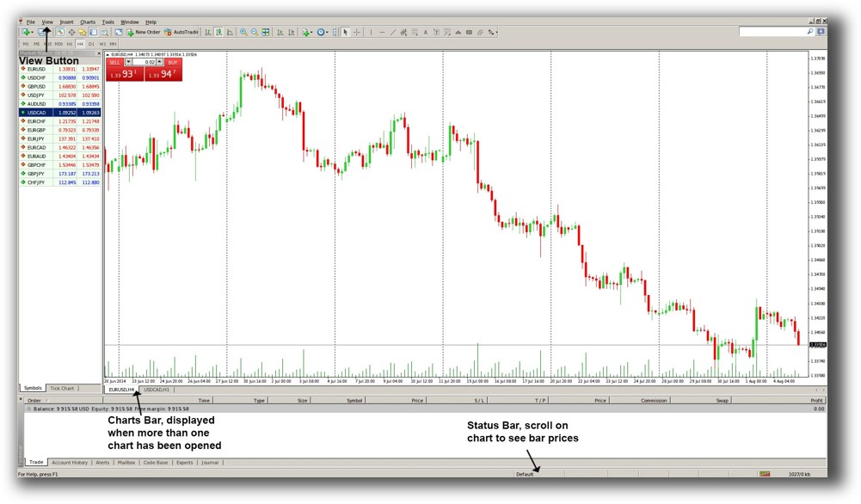
Task: Select the Crosshair tool
Action: click(356, 32)
